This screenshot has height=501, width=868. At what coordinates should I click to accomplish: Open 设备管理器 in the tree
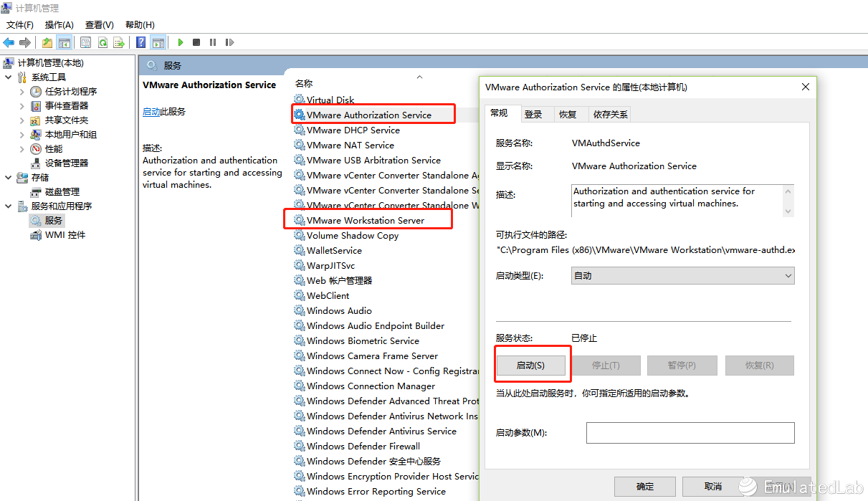67,163
